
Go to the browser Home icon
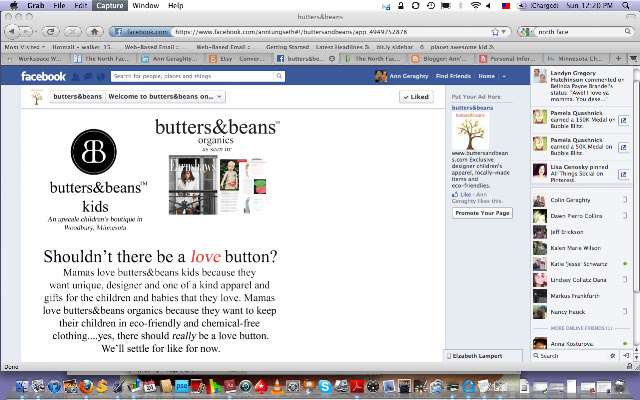[x=95, y=31]
